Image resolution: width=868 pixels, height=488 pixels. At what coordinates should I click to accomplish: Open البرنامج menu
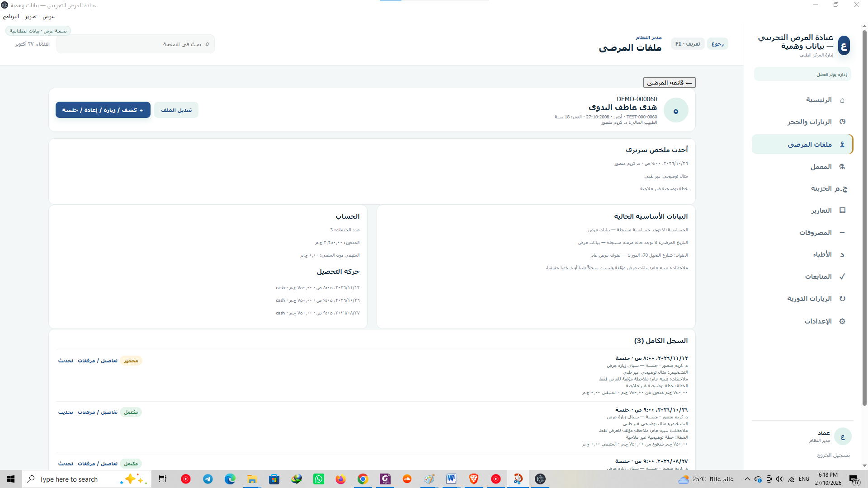(11, 16)
